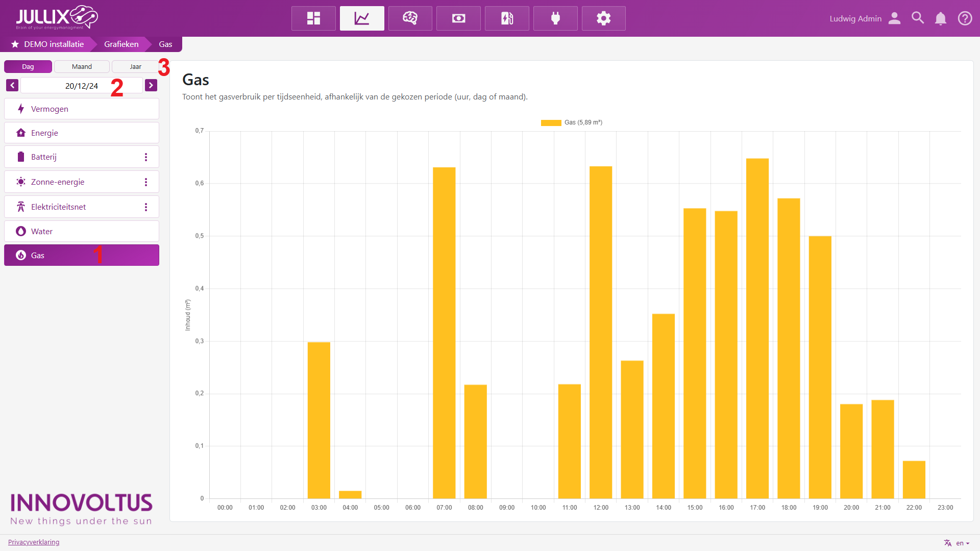980x551 pixels.
Task: Open the dashboard tiles icon
Action: click(x=313, y=18)
